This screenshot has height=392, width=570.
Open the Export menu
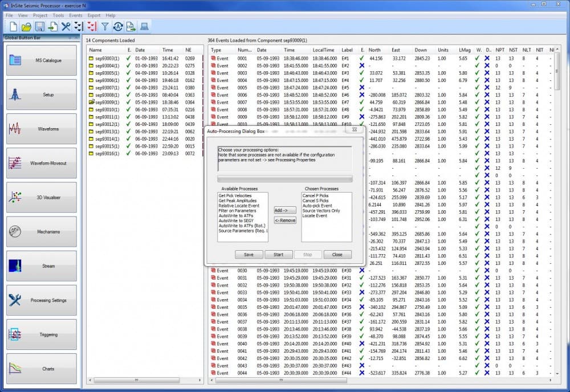tap(94, 15)
